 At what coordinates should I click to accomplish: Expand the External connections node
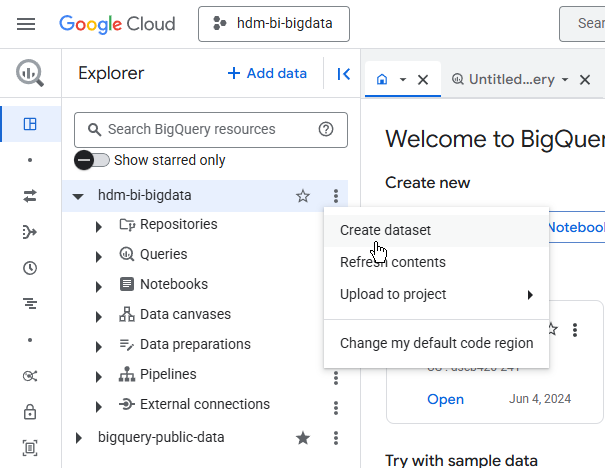99,407
